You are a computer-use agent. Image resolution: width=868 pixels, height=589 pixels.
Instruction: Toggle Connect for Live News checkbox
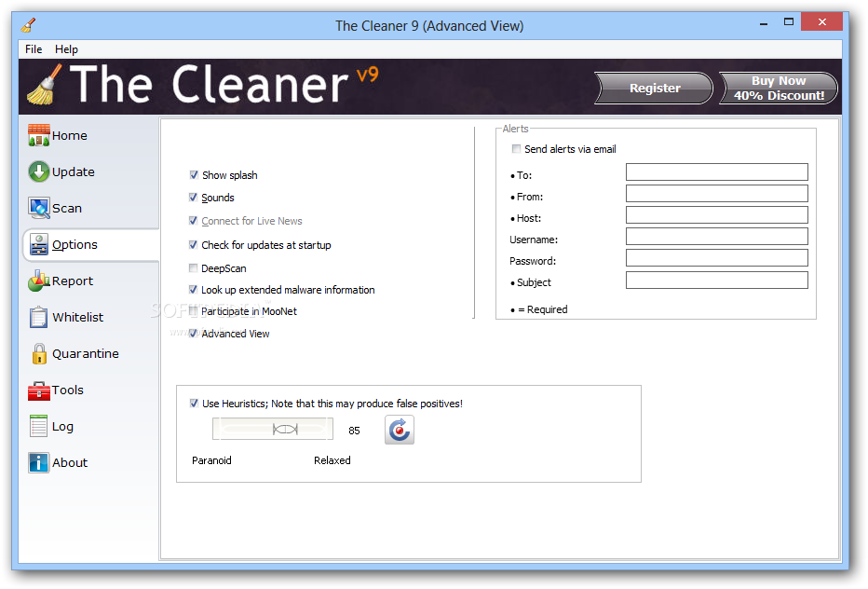193,221
